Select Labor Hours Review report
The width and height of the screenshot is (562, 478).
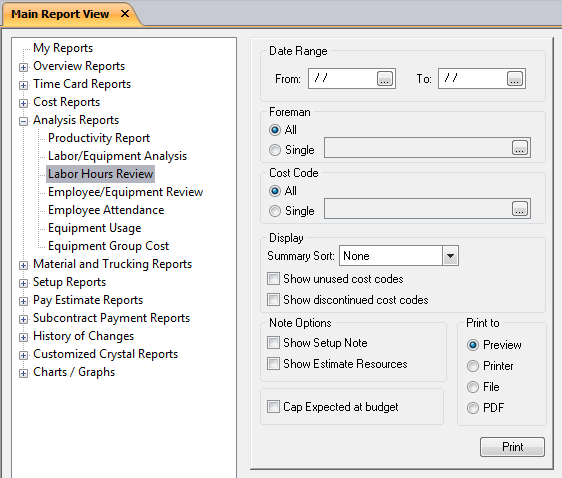100,174
